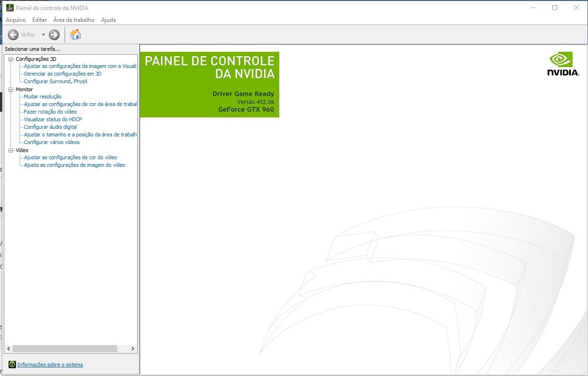The height and width of the screenshot is (376, 588).
Task: Click the task pane horizontal scrollbar thumb
Action: 65,348
